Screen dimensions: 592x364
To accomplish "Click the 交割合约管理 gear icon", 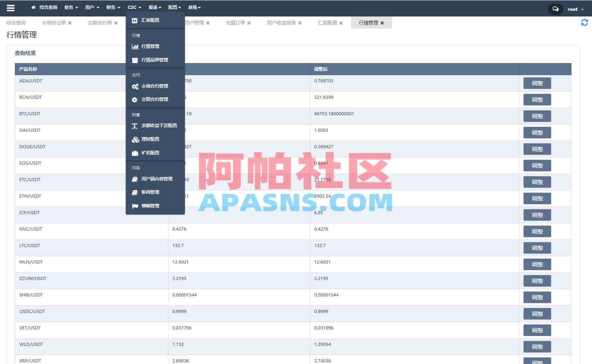I will click(134, 99).
